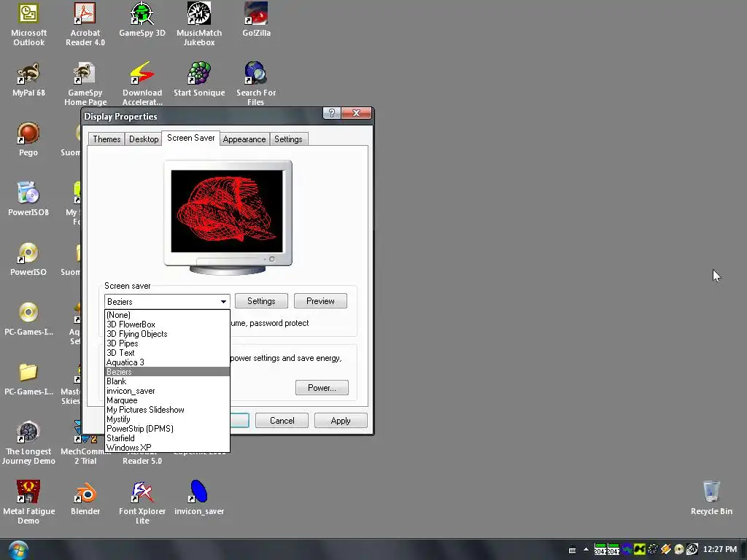
Task: Select Windows XP screen saver entry
Action: coord(167,448)
